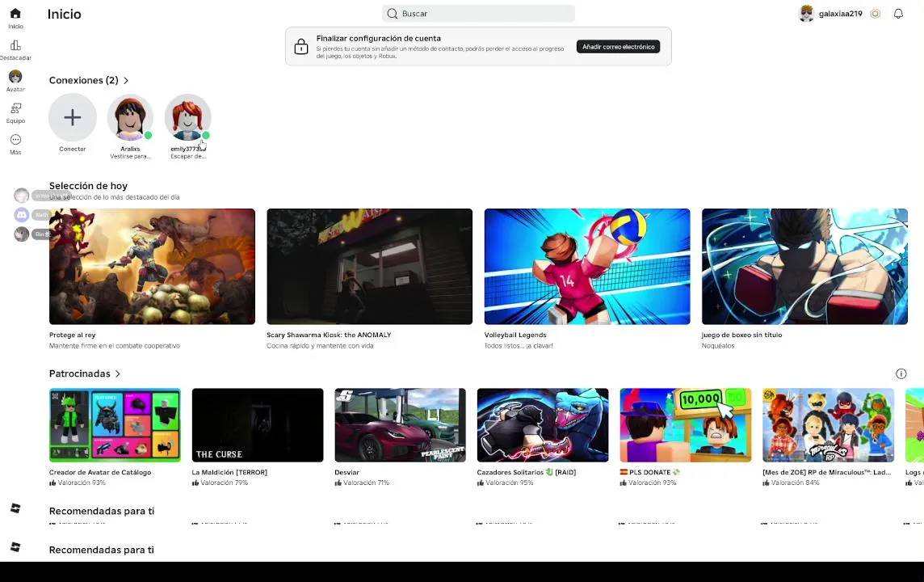The width and height of the screenshot is (924, 582).
Task: Click 'Juego de boxeo sin título' title
Action: 742,335
